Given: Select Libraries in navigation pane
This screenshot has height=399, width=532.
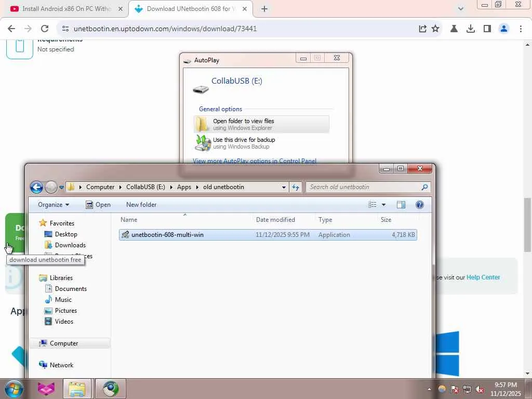Looking at the screenshot, I should click(x=61, y=278).
